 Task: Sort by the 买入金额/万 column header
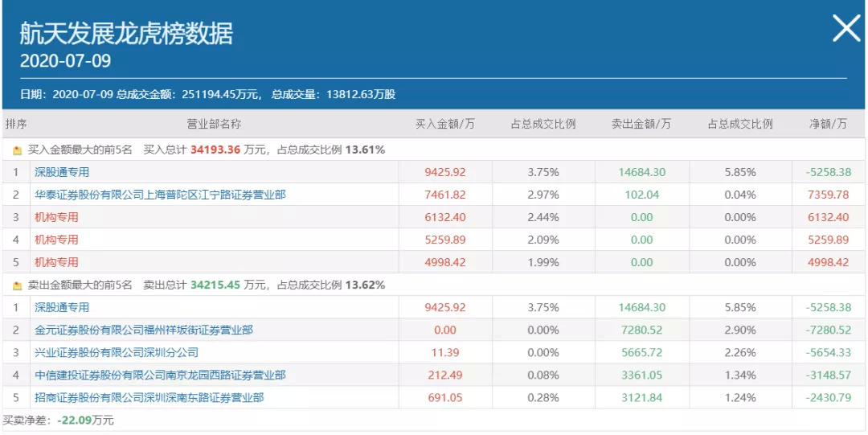[x=444, y=124]
